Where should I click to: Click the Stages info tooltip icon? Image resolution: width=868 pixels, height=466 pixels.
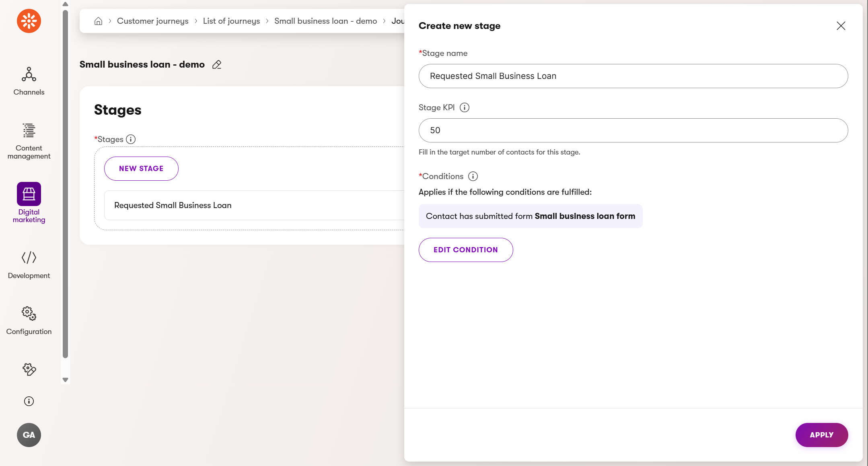pyautogui.click(x=131, y=139)
